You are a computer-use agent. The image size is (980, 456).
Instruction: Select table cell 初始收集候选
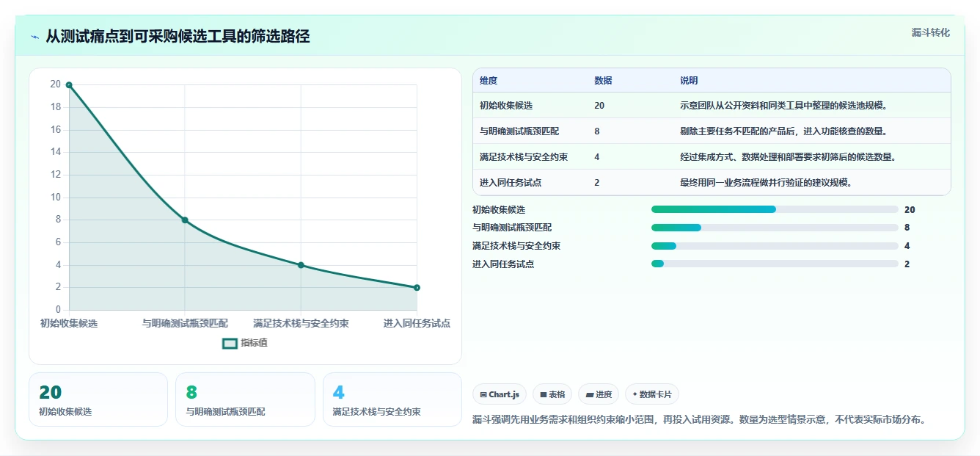click(x=506, y=106)
